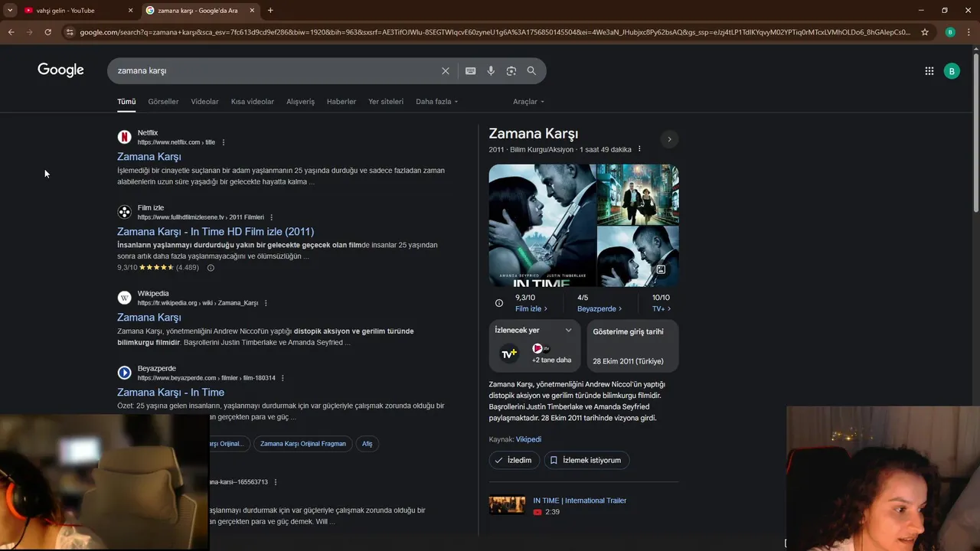
Task: Open the Araçlar tools dropdown
Action: click(x=528, y=101)
